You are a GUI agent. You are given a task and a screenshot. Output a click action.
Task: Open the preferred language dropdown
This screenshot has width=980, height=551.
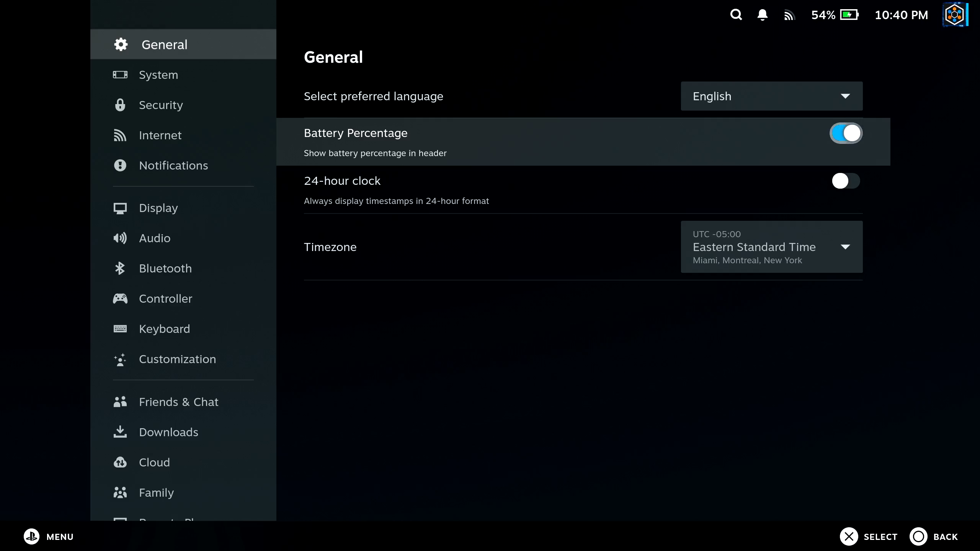coord(771,96)
